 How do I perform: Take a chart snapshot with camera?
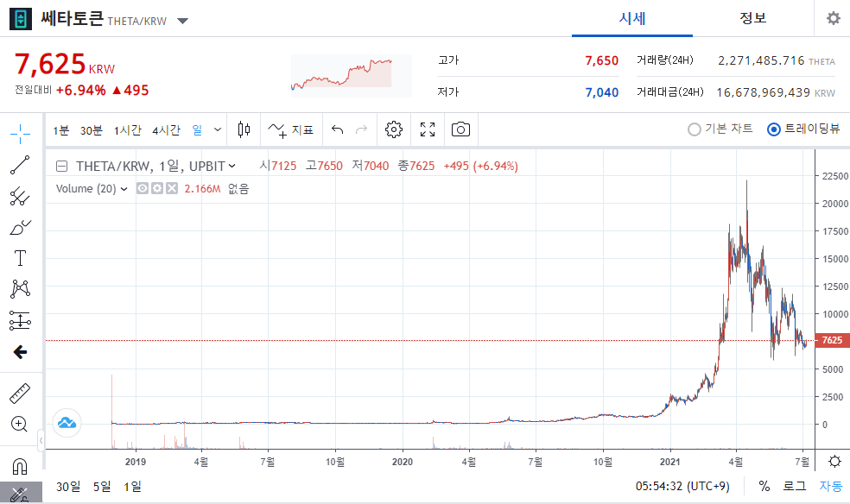pos(460,130)
